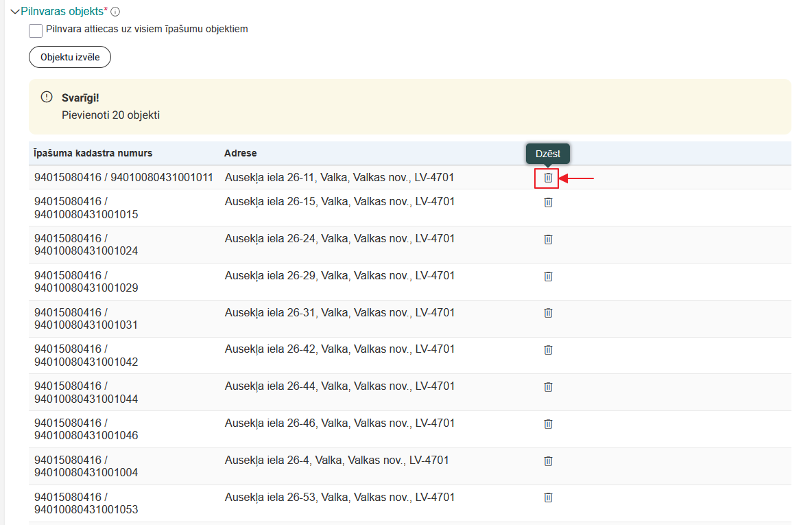This screenshot has height=525, width=812.
Task: Select kadastra number 94010080431001011 cell
Action: pyautogui.click(x=123, y=178)
